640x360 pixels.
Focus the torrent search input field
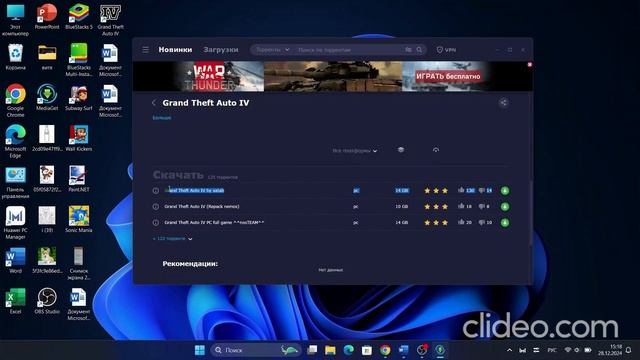[x=347, y=50]
